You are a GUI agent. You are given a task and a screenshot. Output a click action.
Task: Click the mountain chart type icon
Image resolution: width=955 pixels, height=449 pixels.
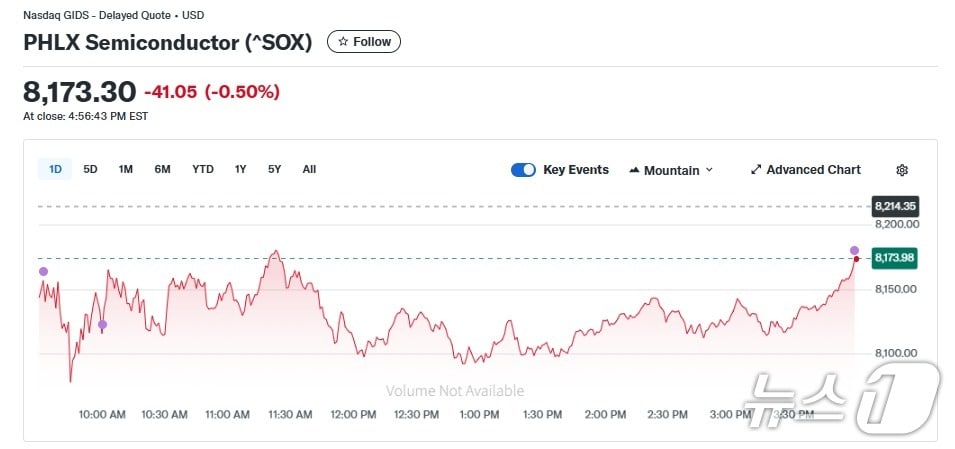634,170
